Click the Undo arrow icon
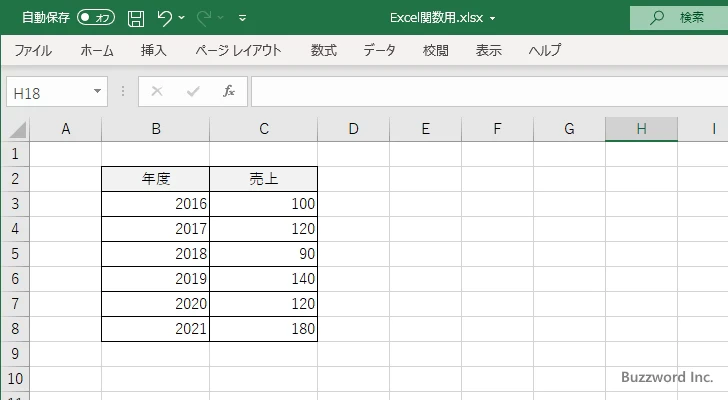This screenshot has height=400, width=728. tap(164, 18)
